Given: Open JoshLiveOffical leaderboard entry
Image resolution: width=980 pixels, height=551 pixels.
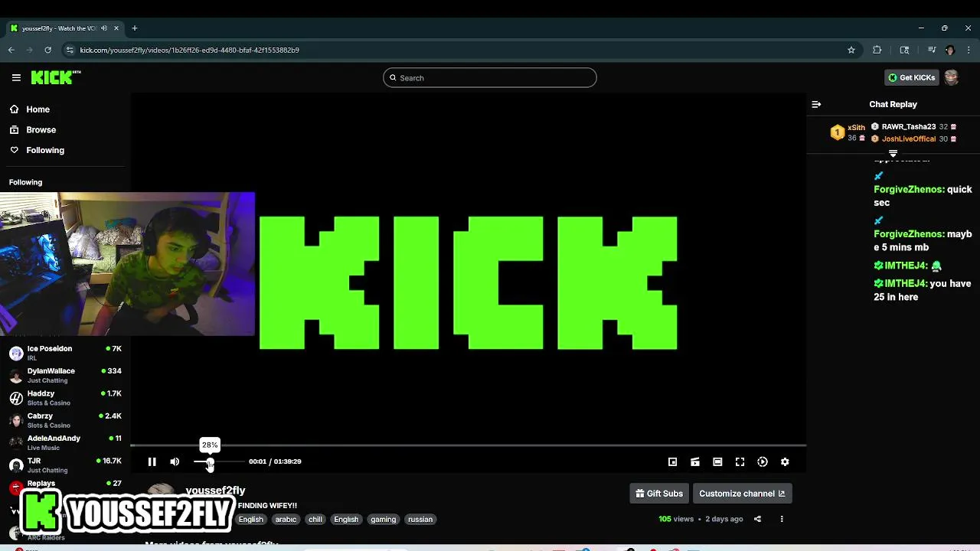Looking at the screenshot, I should coord(914,139).
